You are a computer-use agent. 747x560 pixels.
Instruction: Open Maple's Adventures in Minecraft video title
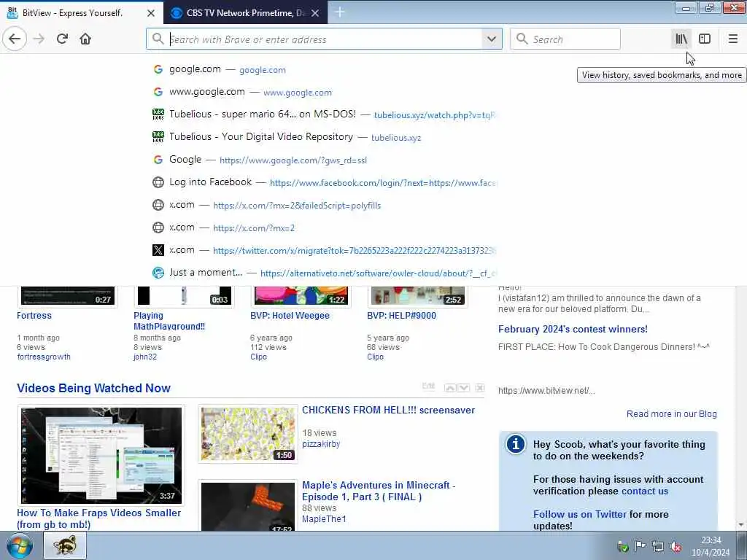tap(379, 491)
